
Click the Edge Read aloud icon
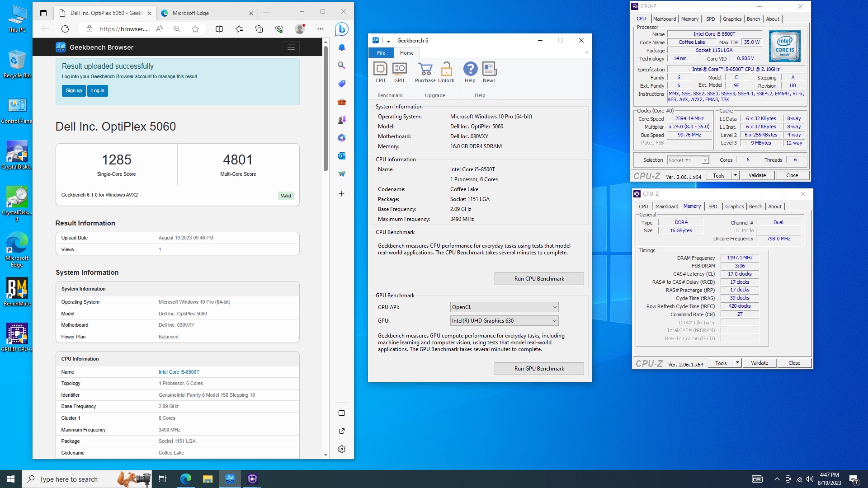click(159, 29)
